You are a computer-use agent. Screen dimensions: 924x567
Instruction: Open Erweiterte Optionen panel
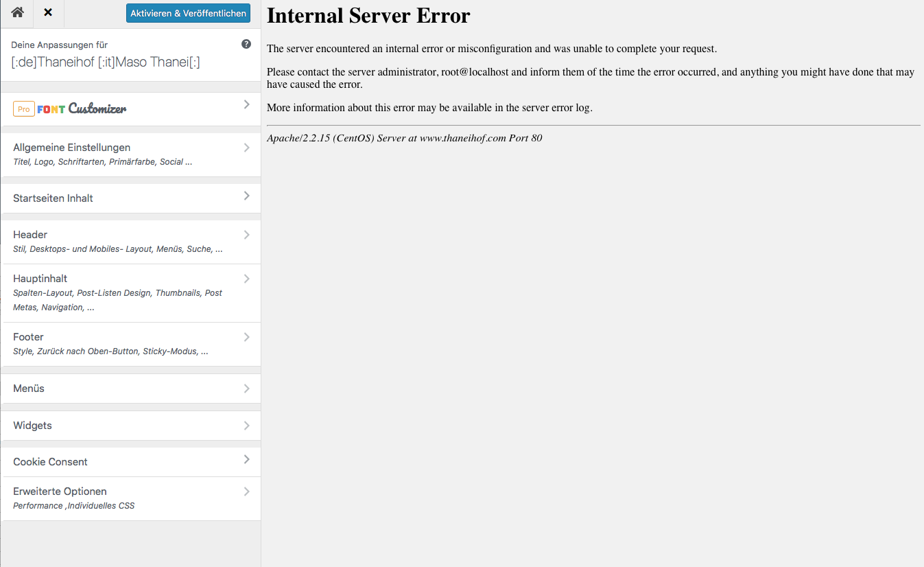(132, 498)
